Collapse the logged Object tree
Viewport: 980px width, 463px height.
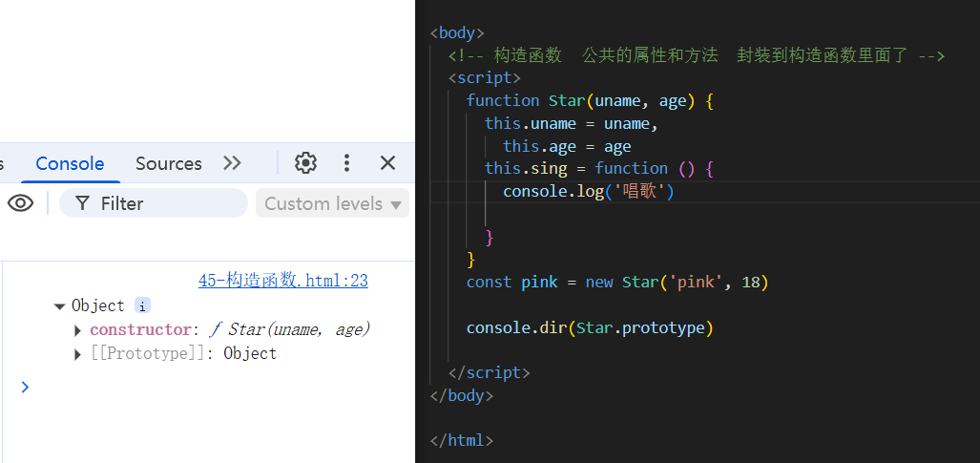tap(60, 306)
